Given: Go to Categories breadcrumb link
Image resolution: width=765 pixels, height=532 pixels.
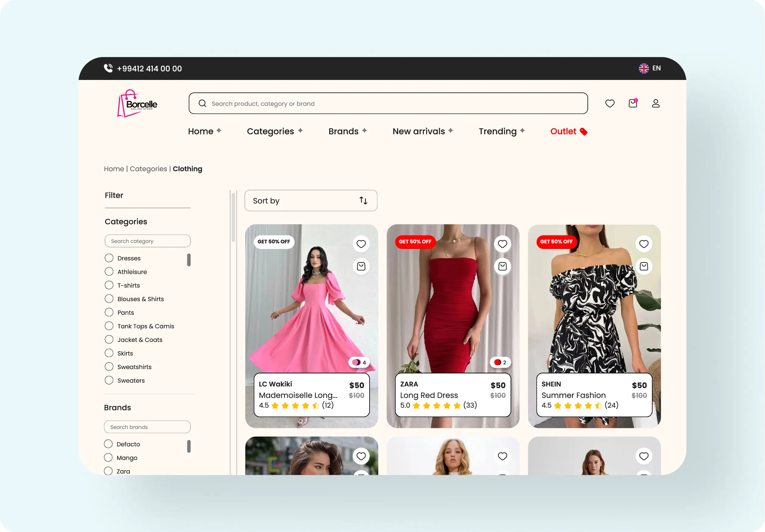Looking at the screenshot, I should (x=148, y=169).
